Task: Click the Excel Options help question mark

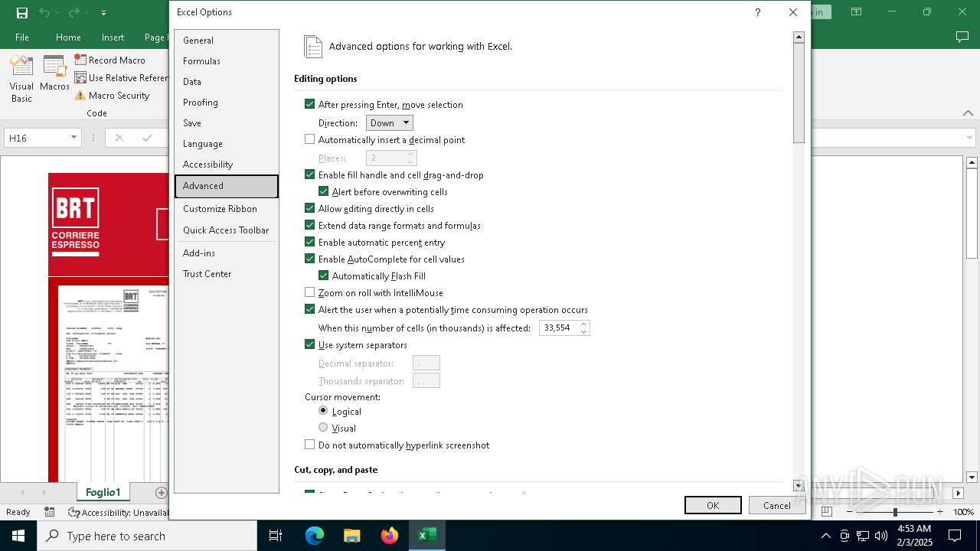Action: pos(757,12)
